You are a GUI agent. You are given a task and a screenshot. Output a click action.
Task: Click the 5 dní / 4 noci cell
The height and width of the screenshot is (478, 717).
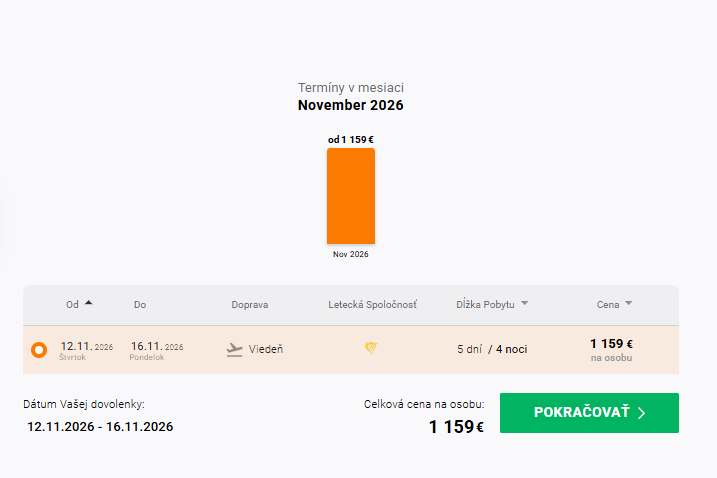pos(492,349)
